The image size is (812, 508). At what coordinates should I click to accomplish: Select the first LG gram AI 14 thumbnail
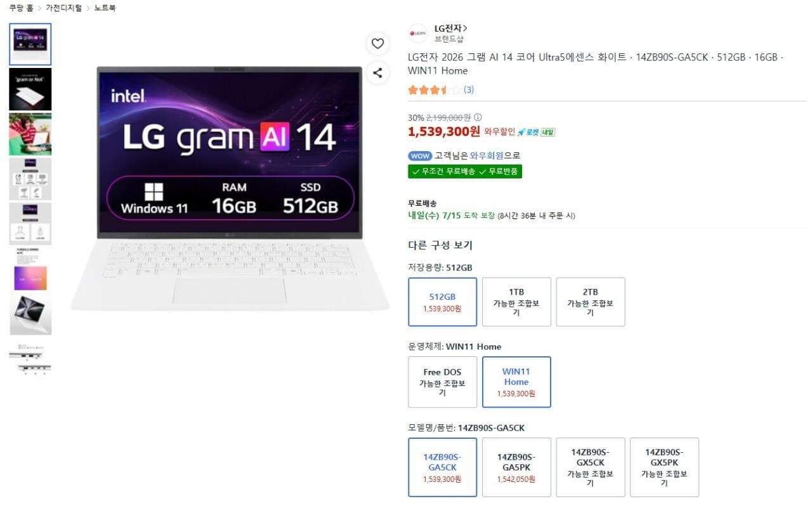tap(30, 44)
